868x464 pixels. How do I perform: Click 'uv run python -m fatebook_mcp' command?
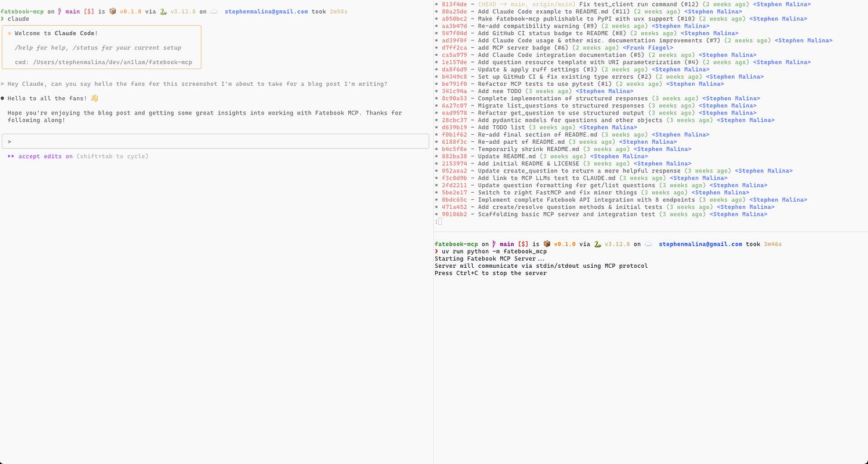[x=494, y=252]
